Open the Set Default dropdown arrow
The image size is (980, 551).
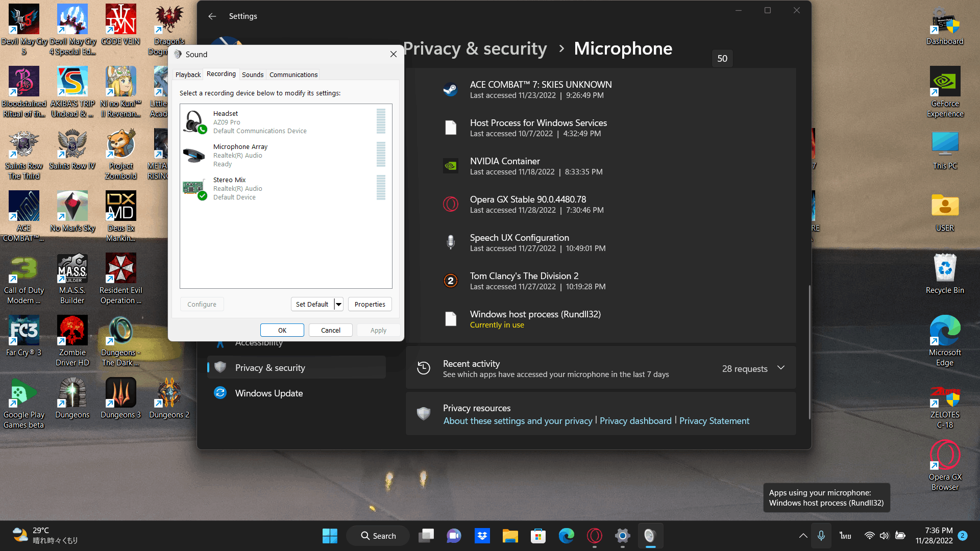pos(338,305)
